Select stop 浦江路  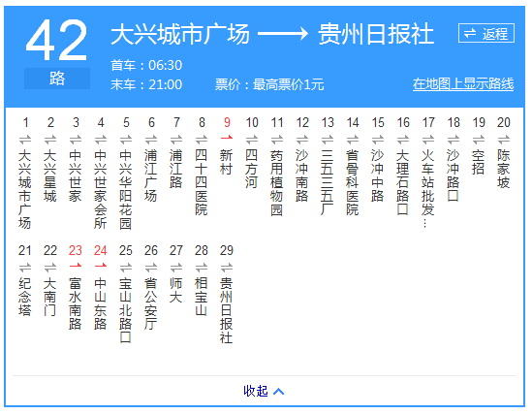click(x=176, y=169)
